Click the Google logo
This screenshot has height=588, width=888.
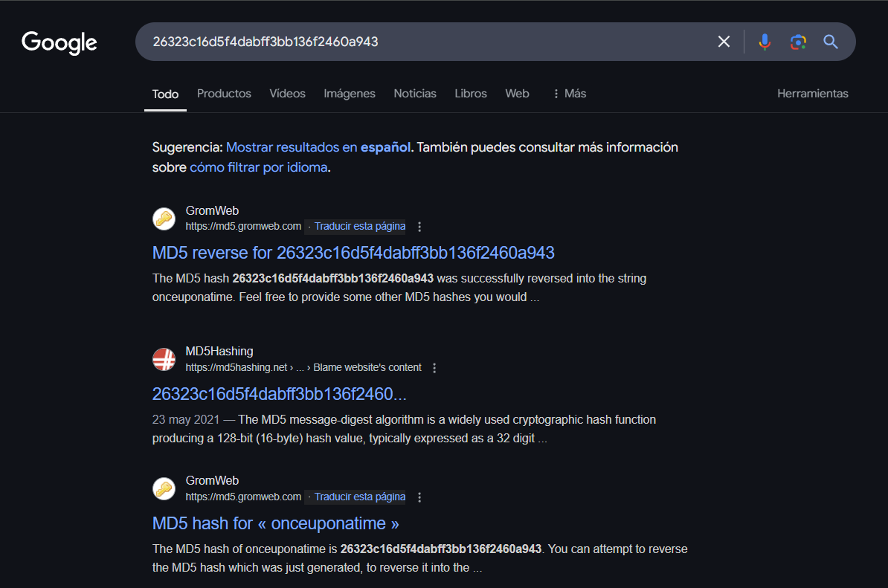click(x=59, y=42)
